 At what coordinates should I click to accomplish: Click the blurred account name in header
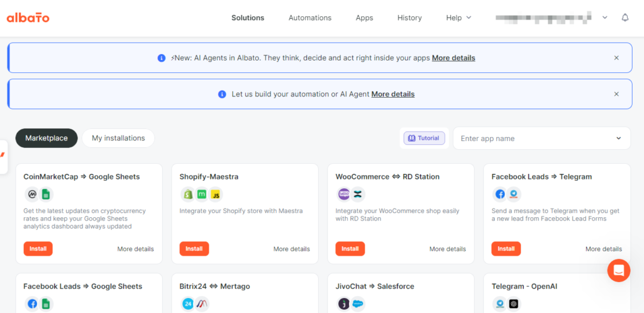click(x=543, y=17)
